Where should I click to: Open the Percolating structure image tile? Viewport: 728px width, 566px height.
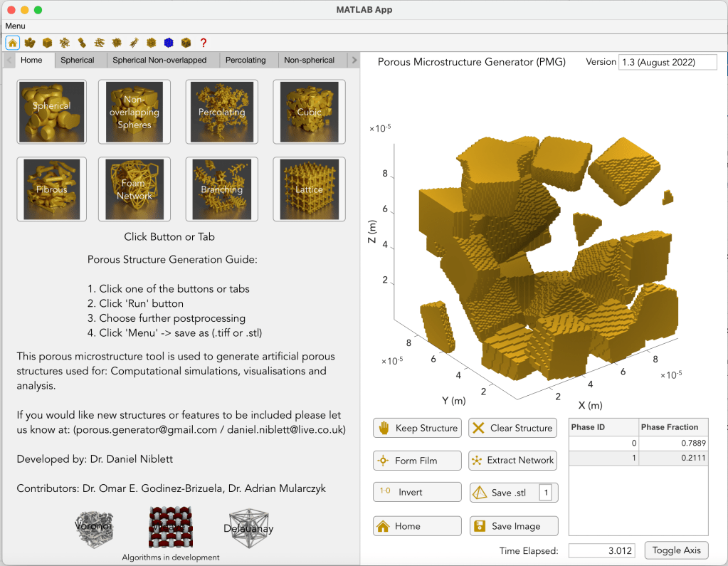(221, 110)
